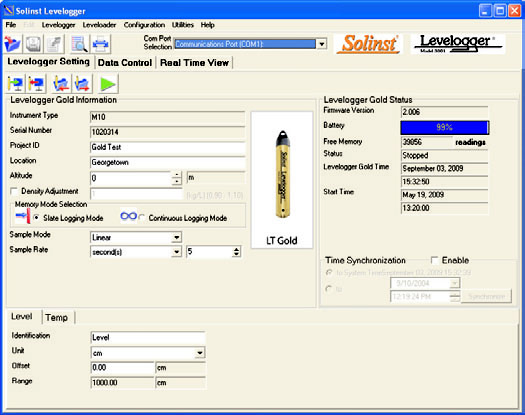Open the Leveloader menu
Image resolution: width=525 pixels, height=415 pixels.
point(99,25)
